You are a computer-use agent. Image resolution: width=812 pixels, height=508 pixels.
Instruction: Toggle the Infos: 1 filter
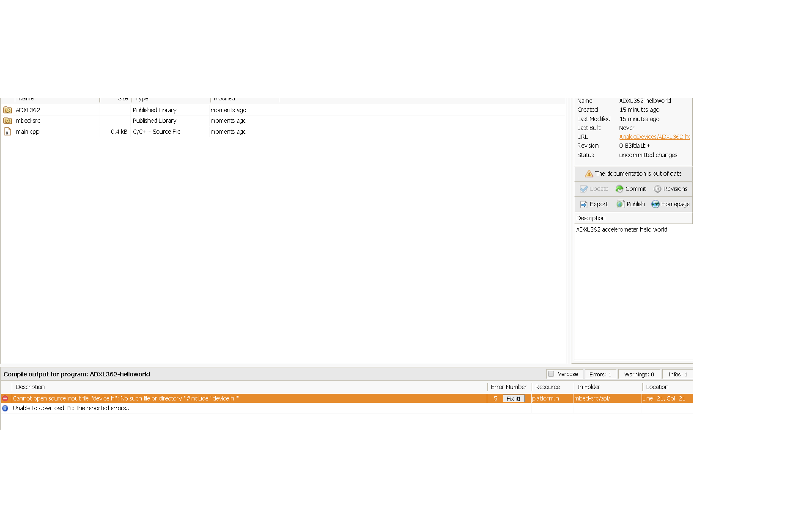678,374
